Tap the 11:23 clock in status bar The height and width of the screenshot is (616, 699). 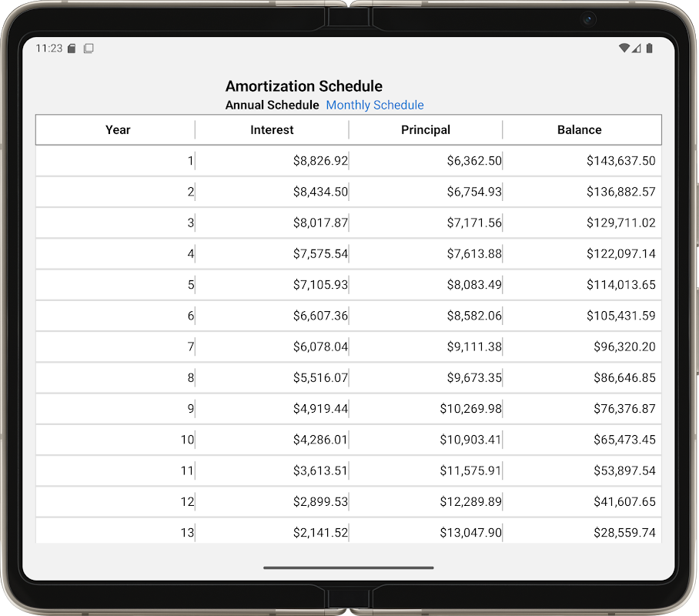49,49
